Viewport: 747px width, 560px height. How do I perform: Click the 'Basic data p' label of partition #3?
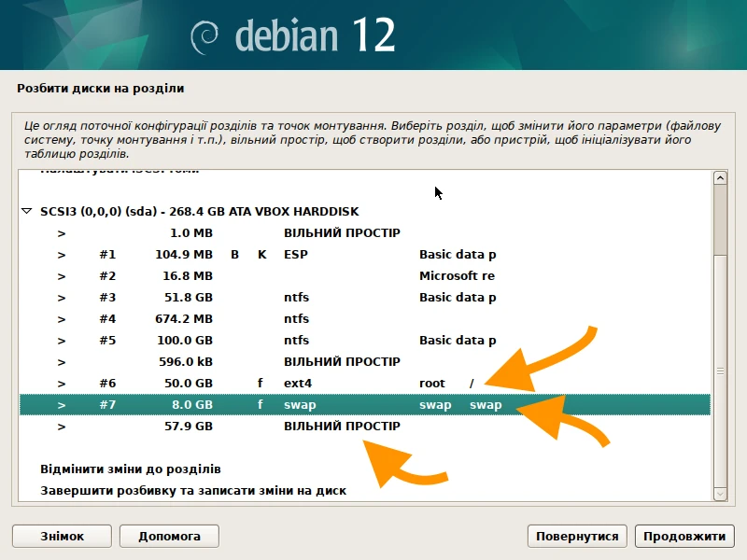click(458, 298)
